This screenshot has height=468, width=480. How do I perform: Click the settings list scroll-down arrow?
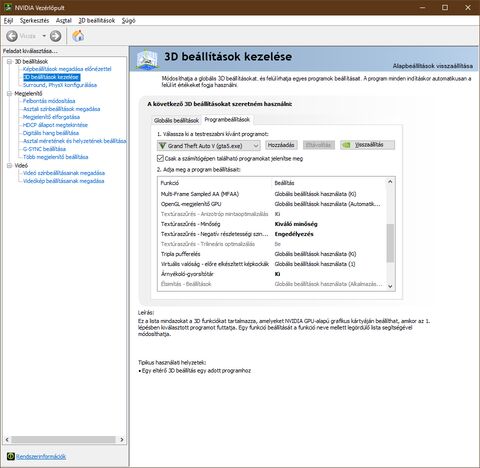(390, 286)
